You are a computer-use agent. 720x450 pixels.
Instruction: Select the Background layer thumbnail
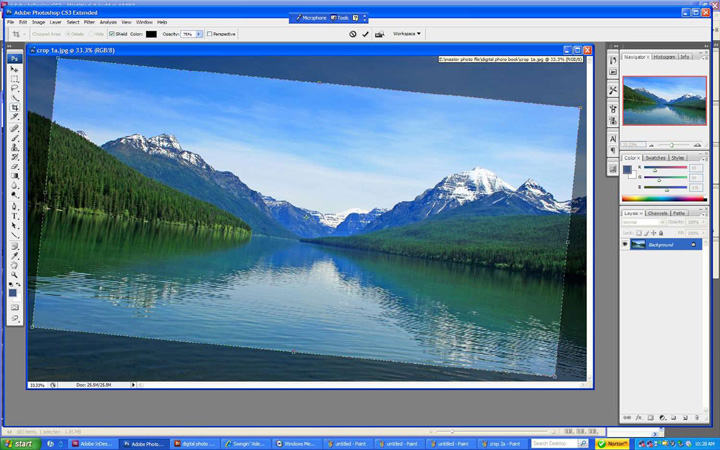pos(638,244)
